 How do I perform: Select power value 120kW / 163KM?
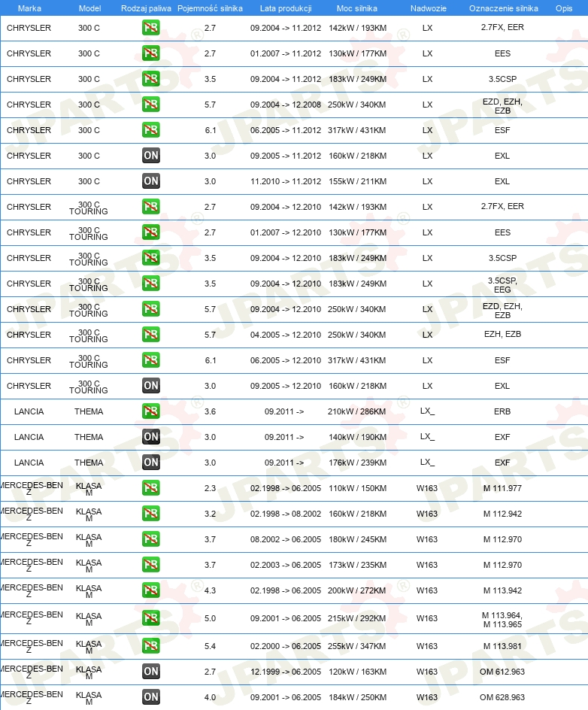pyautogui.click(x=358, y=672)
